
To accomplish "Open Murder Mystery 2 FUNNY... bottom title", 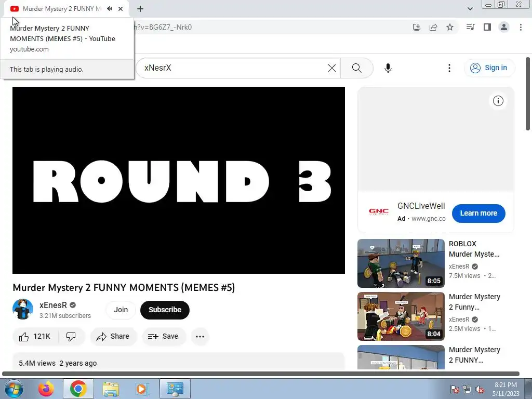I will pyautogui.click(x=474, y=355).
